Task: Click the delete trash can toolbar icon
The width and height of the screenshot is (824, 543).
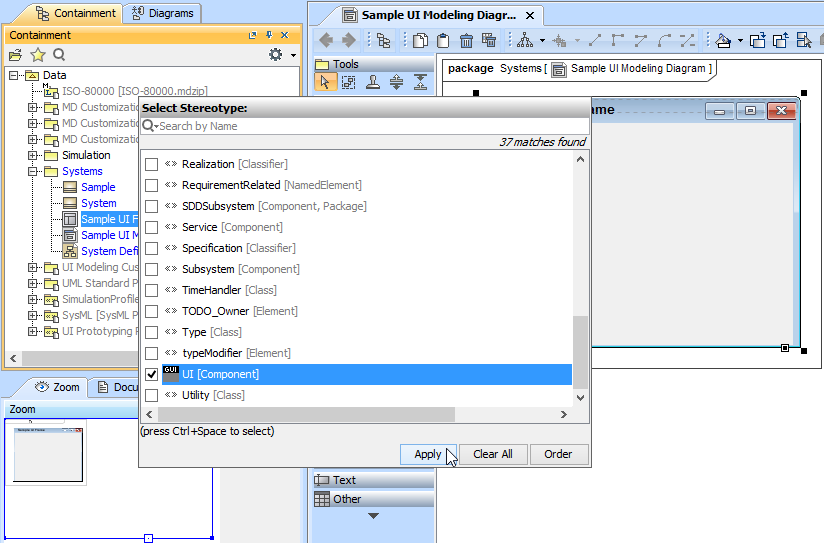Action: coord(466,41)
